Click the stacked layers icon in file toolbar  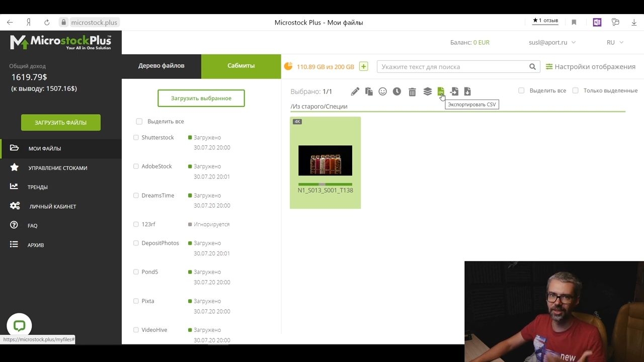pyautogui.click(x=428, y=92)
